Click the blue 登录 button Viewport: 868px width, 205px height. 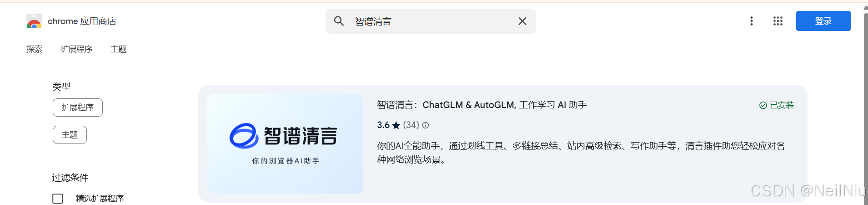click(823, 21)
